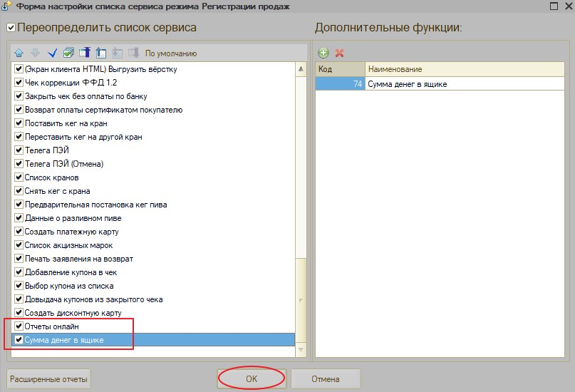Click the 'Отмена' button
Viewport: 575px width, 392px height.
click(x=326, y=378)
